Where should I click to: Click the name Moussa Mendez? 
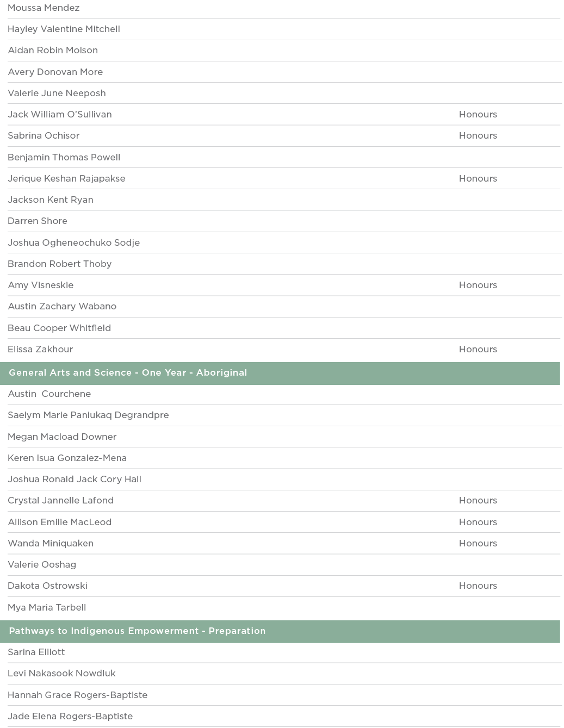44,8
